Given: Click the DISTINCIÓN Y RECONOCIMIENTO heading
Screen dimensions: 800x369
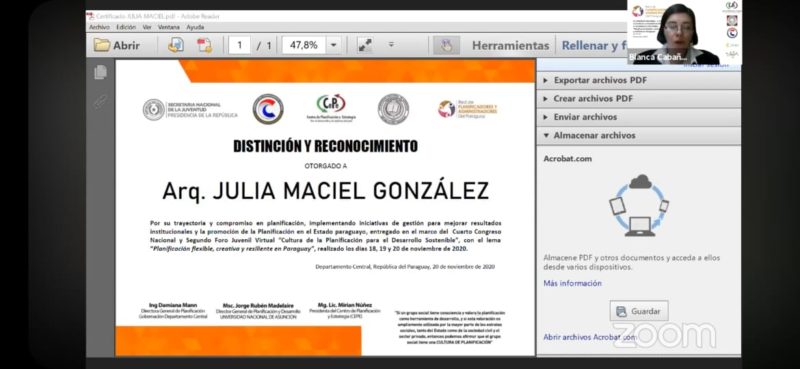Looking at the screenshot, I should [325, 146].
